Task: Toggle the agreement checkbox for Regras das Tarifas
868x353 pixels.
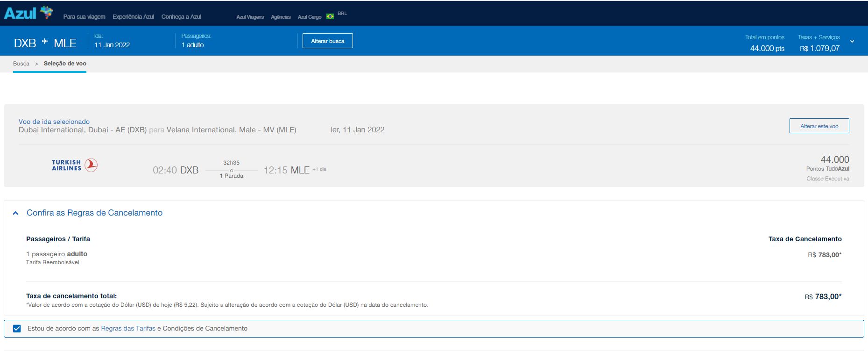Action: (17, 329)
